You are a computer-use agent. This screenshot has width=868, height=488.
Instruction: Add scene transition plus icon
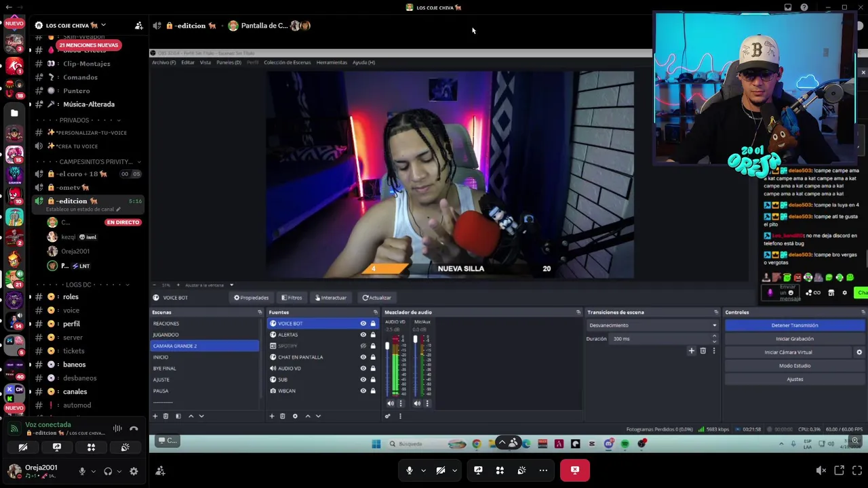tap(692, 351)
